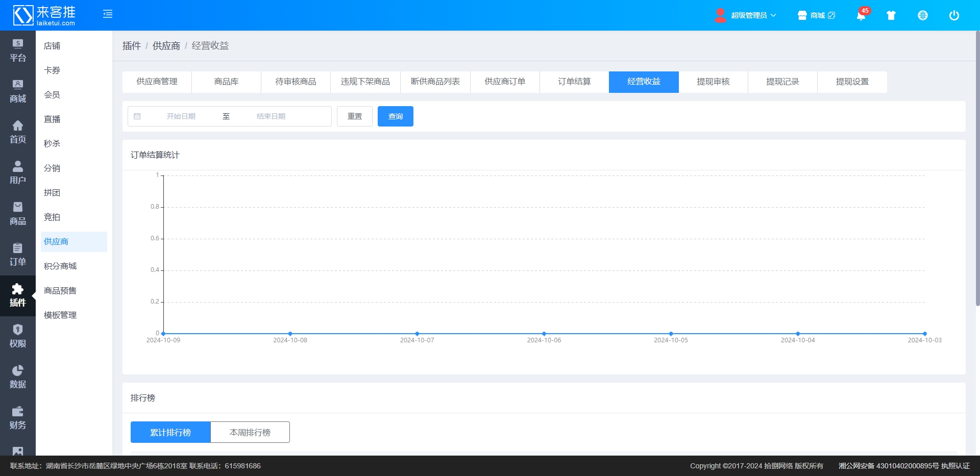Open the 开始日期 start date picker
Image resolution: width=980 pixels, height=476 pixels.
181,116
